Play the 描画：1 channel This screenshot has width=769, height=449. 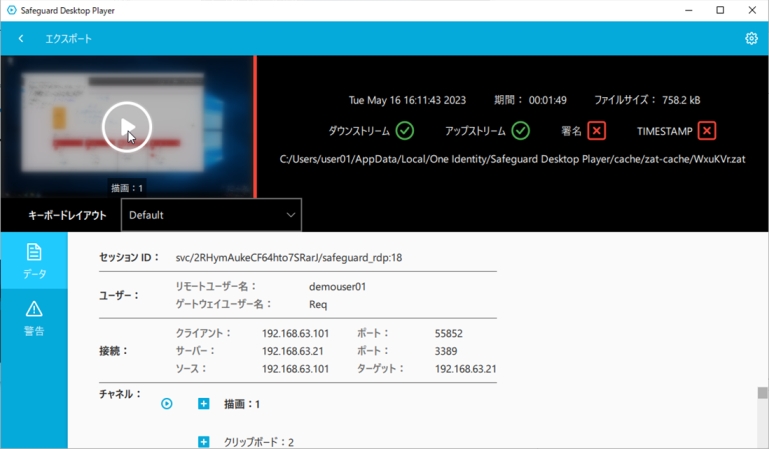(167, 403)
